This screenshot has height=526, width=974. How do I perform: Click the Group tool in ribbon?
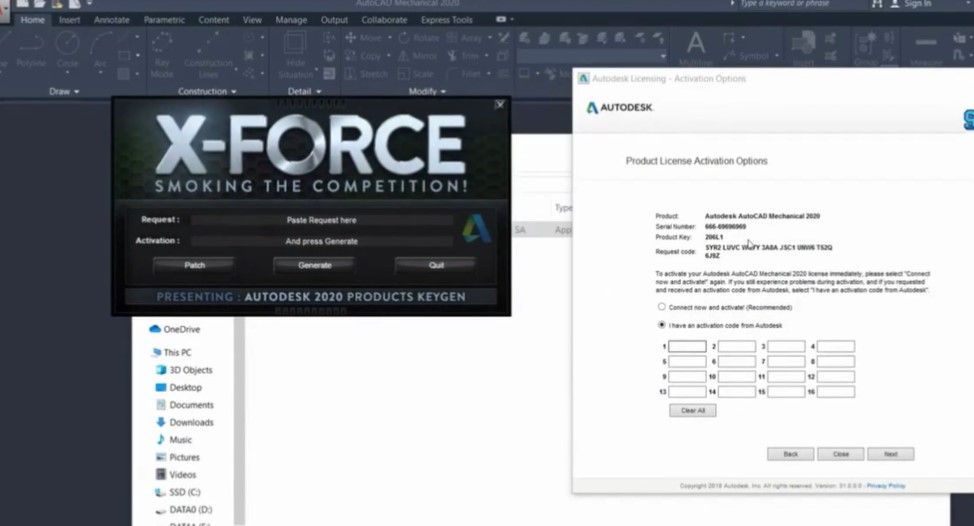tap(865, 48)
